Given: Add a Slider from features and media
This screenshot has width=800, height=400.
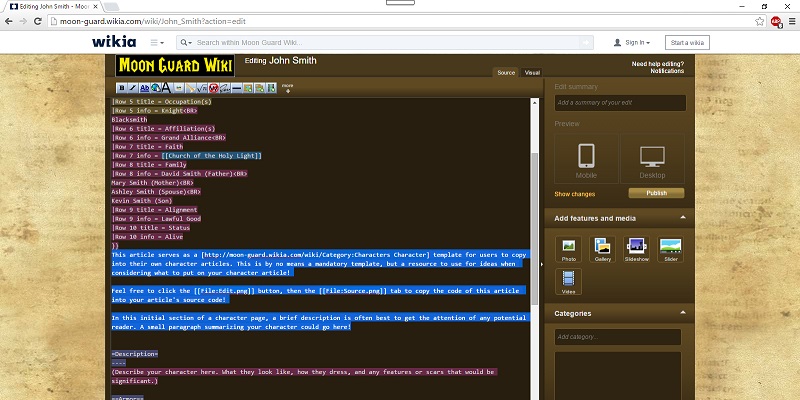Looking at the screenshot, I should tap(670, 249).
